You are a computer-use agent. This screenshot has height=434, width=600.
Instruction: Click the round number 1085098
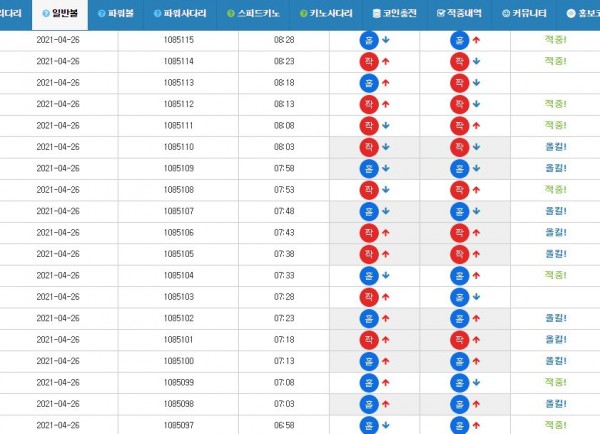pos(179,404)
